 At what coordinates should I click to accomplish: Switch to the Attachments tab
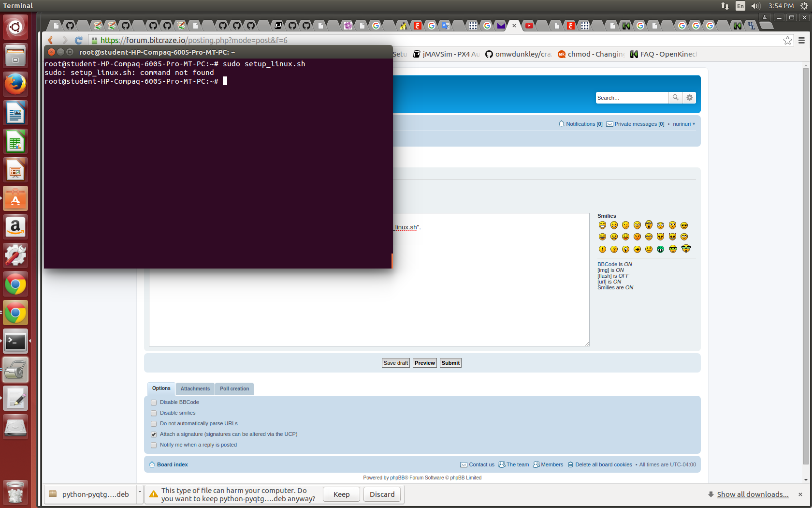pos(195,389)
